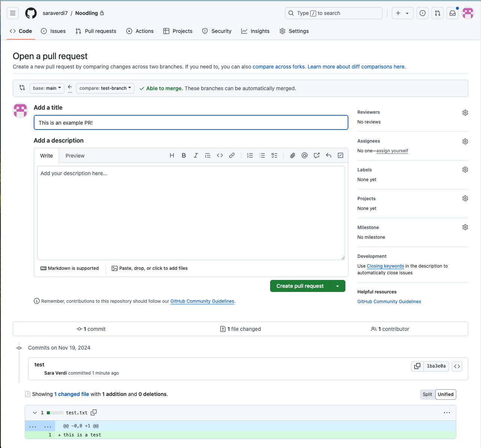Collapse the test.txt file diff
The height and width of the screenshot is (448, 481).
[x=35, y=412]
